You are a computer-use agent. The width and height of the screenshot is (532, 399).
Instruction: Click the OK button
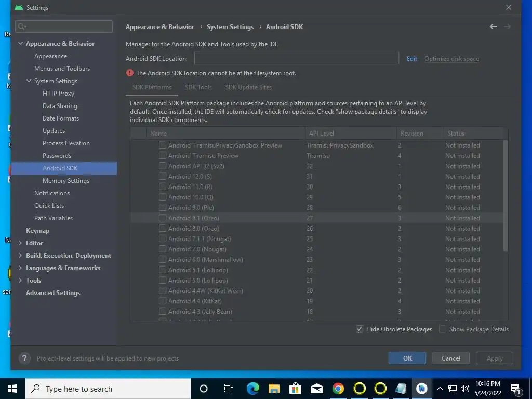click(x=407, y=358)
